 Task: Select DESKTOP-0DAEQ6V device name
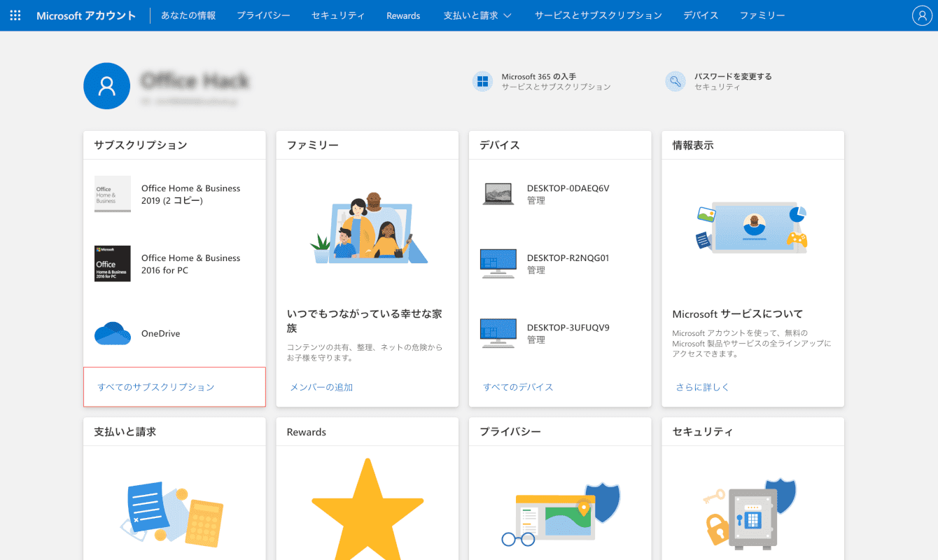tap(568, 188)
